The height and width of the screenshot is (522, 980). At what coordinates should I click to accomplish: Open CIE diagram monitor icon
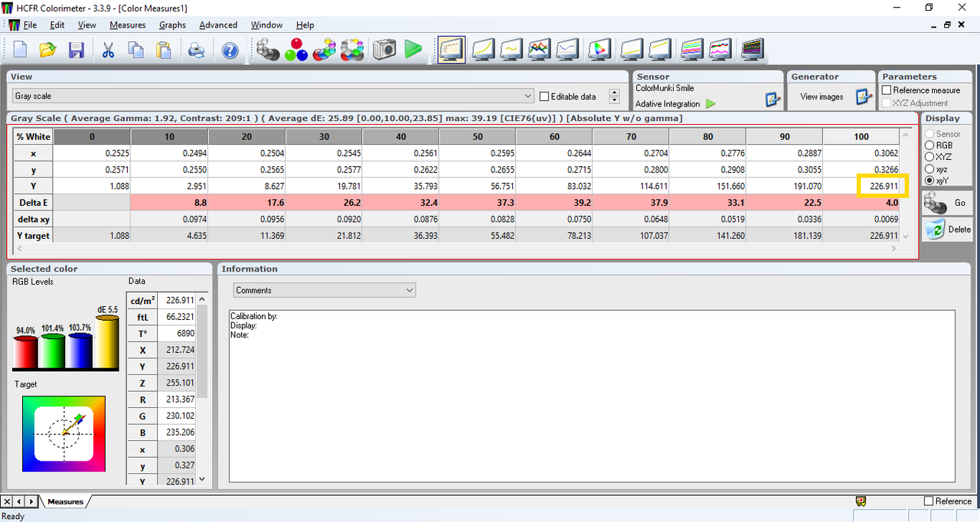click(x=599, y=50)
